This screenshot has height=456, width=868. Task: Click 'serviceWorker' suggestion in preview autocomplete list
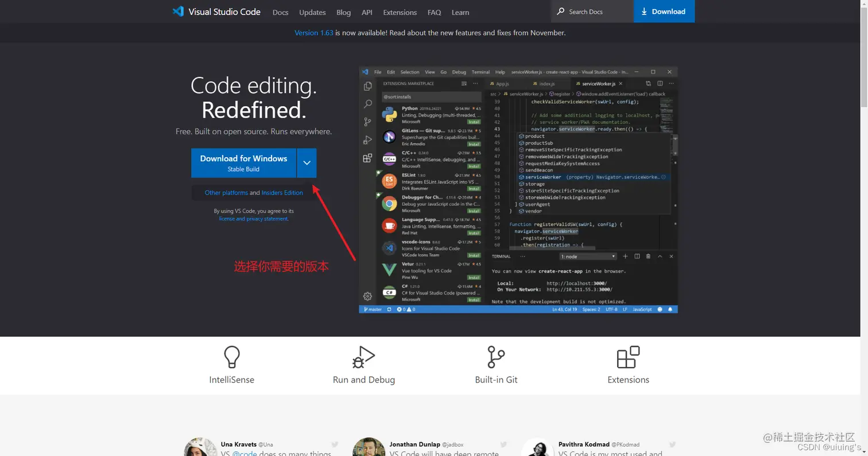(x=594, y=177)
